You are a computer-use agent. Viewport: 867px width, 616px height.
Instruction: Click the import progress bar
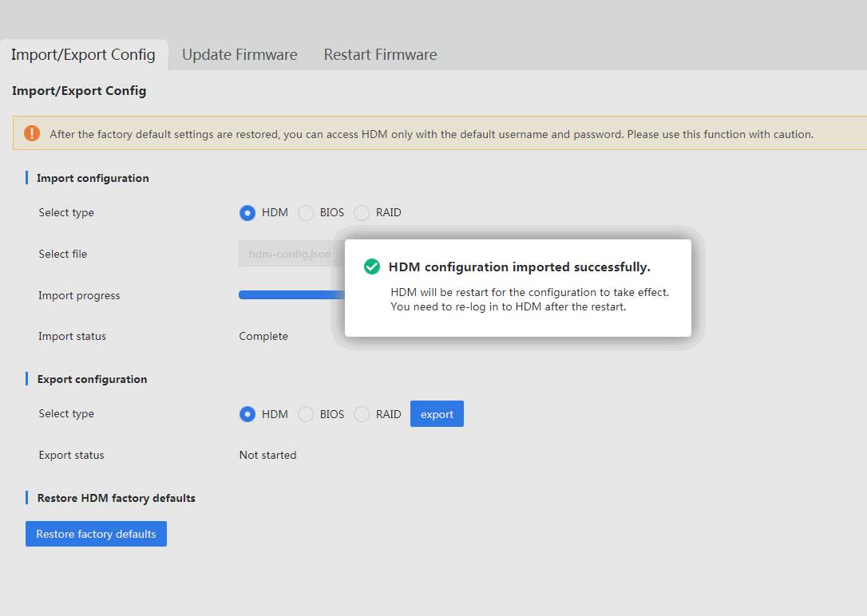point(292,295)
